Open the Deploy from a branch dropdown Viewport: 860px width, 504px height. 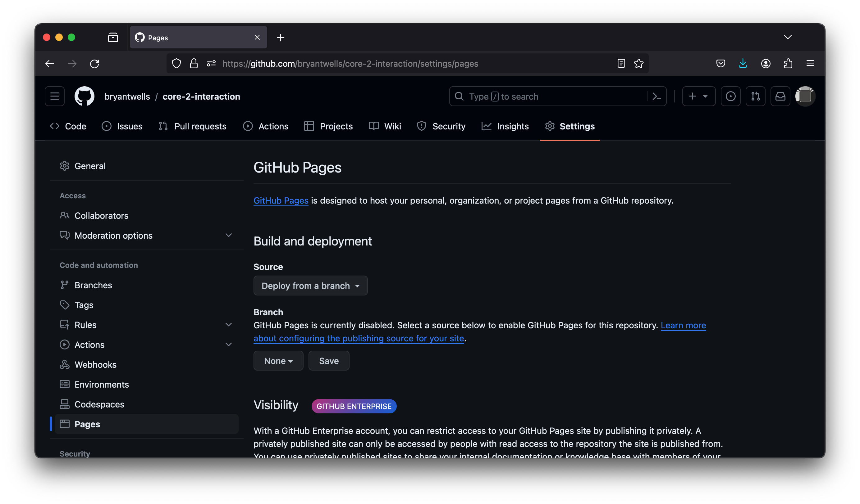coord(310,286)
